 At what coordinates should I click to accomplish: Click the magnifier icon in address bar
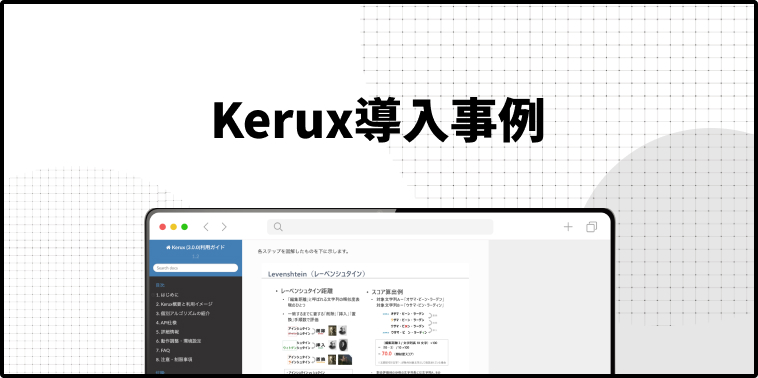coord(278,227)
